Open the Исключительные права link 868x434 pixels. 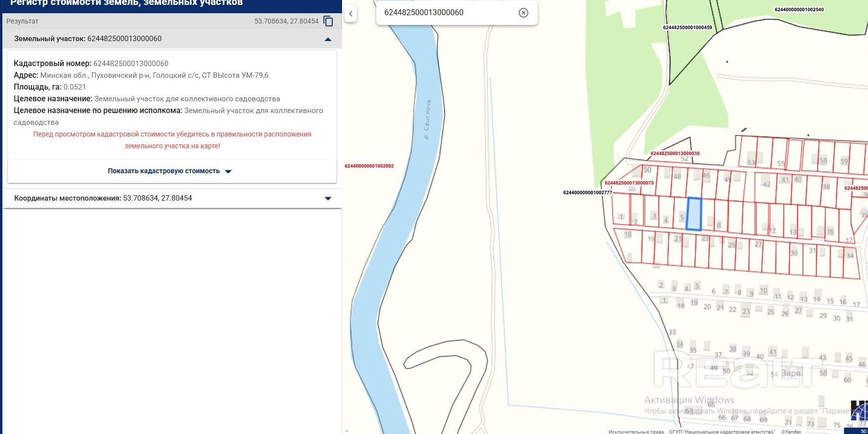636,432
